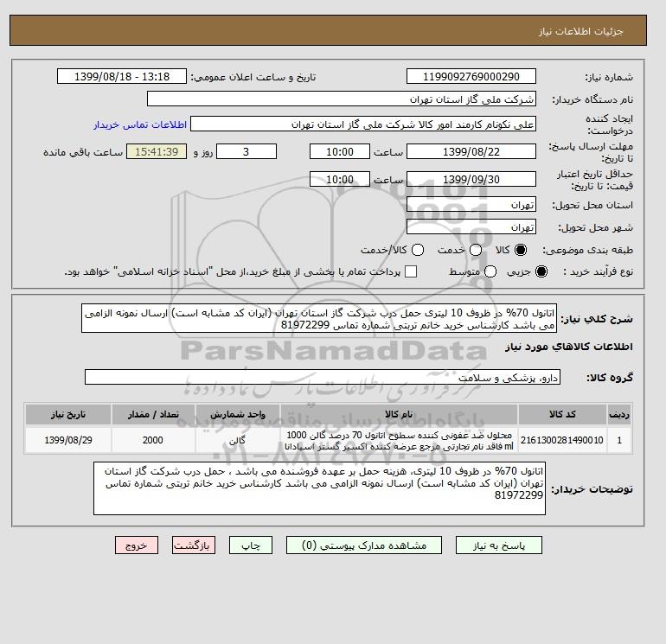This screenshot has height=644, width=666.
Task: Click the item code 216130028149​0010 cell
Action: [x=562, y=440]
